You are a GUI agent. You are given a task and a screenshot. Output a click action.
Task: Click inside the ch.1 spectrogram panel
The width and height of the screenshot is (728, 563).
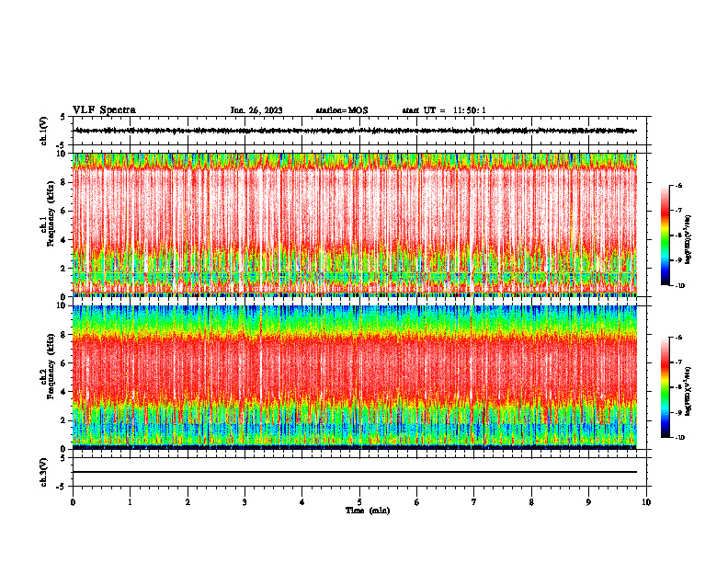pyautogui.click(x=355, y=224)
